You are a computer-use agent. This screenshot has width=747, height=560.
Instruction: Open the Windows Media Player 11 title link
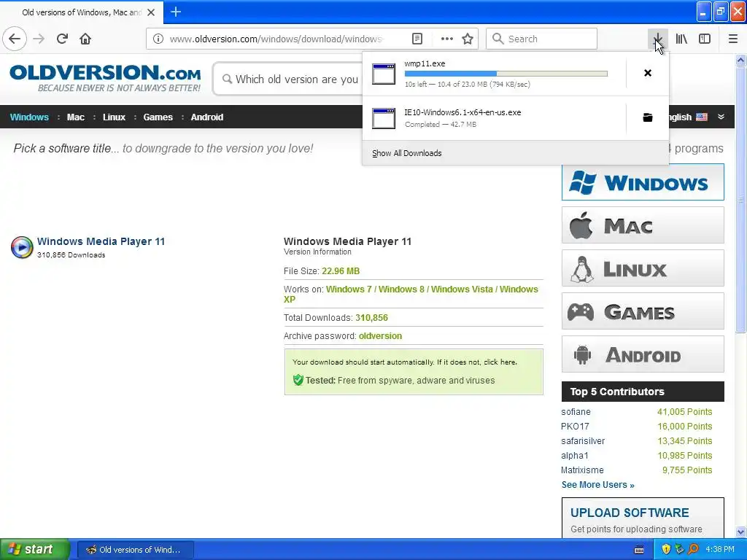coord(101,241)
